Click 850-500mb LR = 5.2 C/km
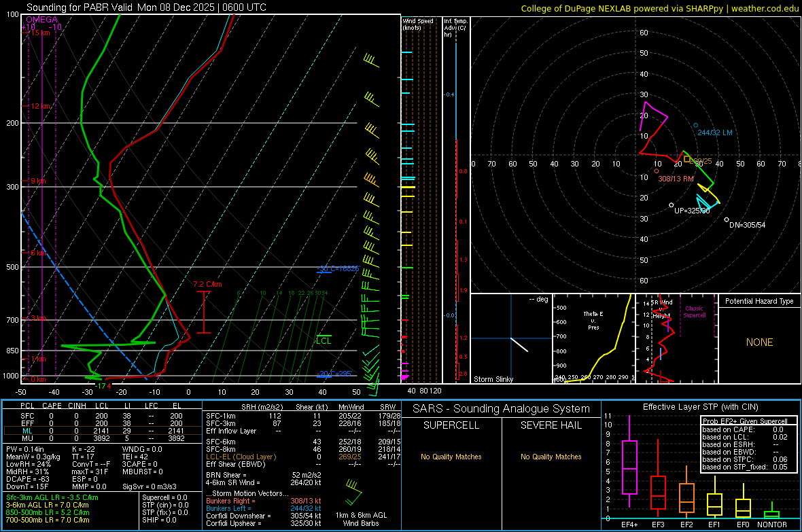The width and height of the screenshot is (802, 532). point(48,512)
